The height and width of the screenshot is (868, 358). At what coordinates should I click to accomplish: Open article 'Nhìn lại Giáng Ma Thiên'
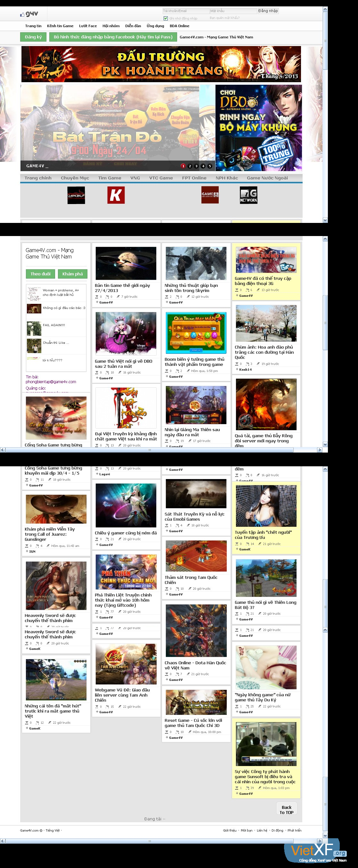pyautogui.click(x=192, y=432)
